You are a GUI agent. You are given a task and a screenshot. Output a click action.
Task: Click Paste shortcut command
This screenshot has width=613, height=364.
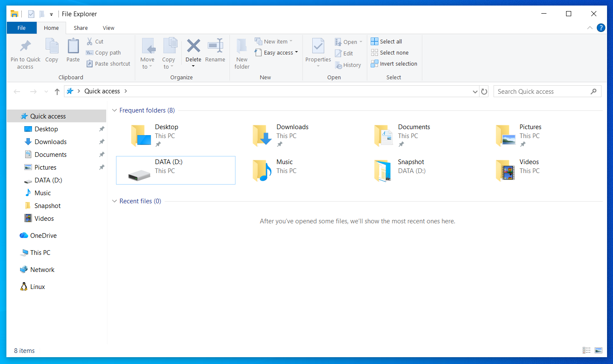click(x=108, y=64)
